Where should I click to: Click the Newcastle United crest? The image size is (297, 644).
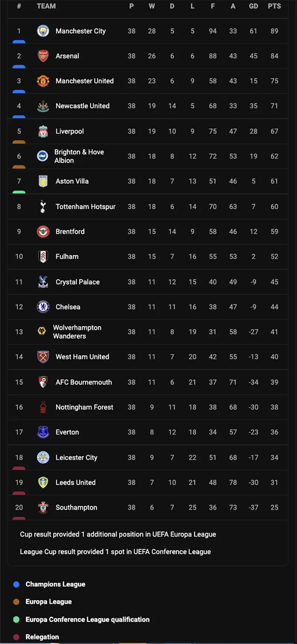(x=43, y=106)
